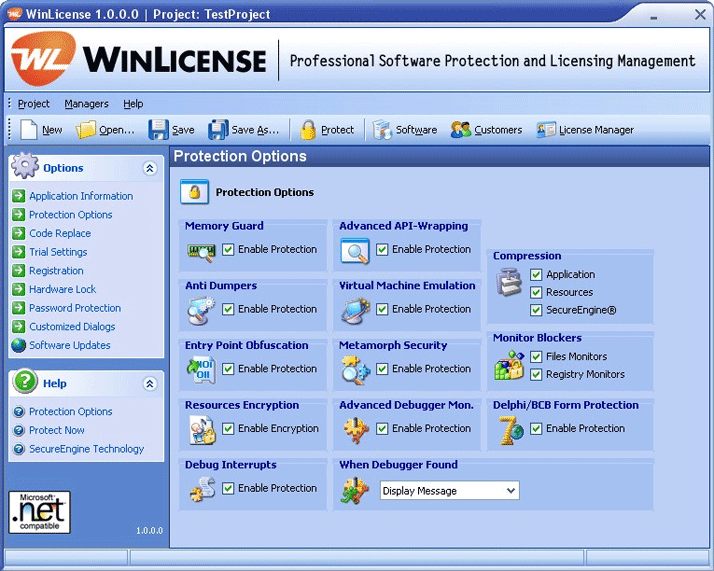Toggle SecureEngine compression checkbox

(536, 310)
